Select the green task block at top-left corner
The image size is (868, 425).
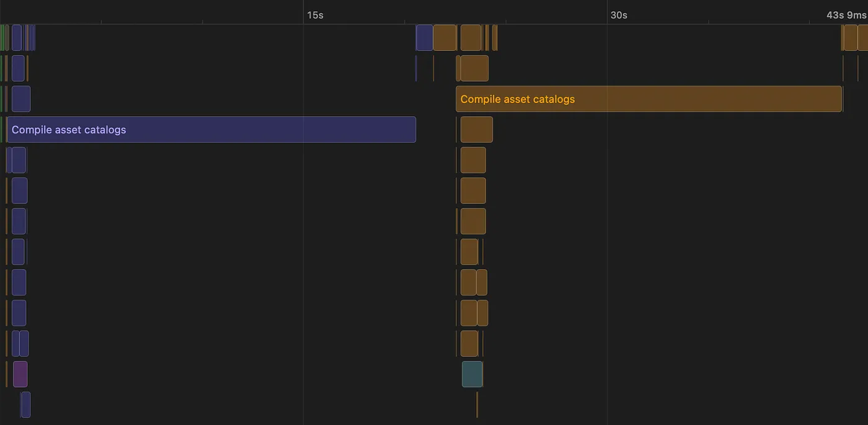tap(2, 38)
